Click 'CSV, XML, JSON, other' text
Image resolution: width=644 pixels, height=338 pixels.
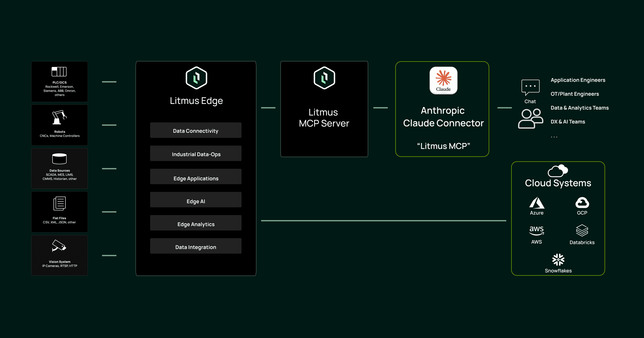59,222
